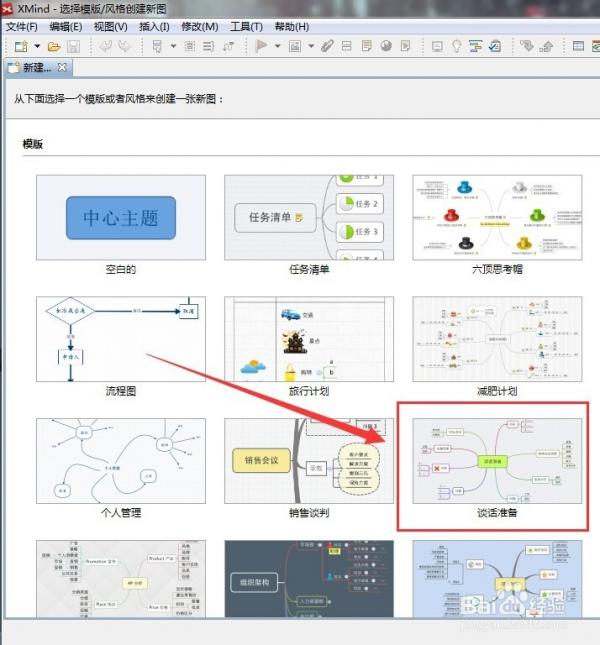The width and height of the screenshot is (600, 645).
Task: Choose the 旅行计划 template thumbnail
Action: pyautogui.click(x=309, y=339)
